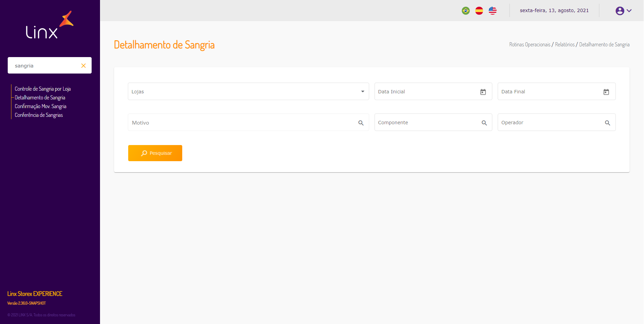The image size is (644, 324).
Task: Select Detalhamento de Sangria menu item
Action: pos(40,98)
